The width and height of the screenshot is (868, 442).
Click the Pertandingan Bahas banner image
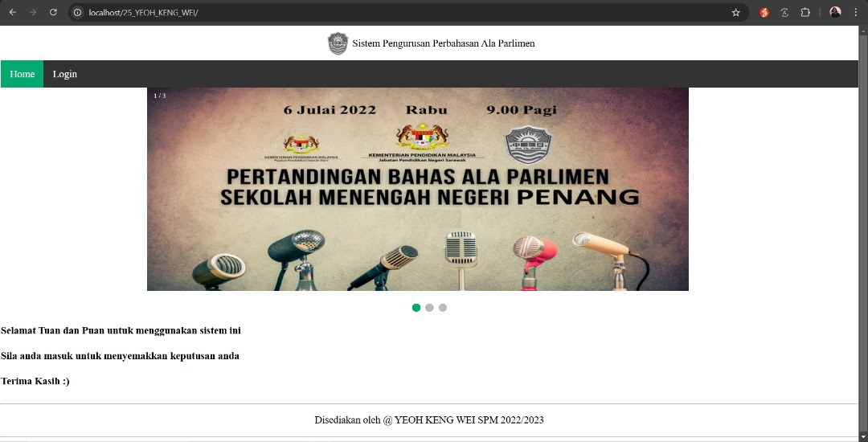coord(417,189)
